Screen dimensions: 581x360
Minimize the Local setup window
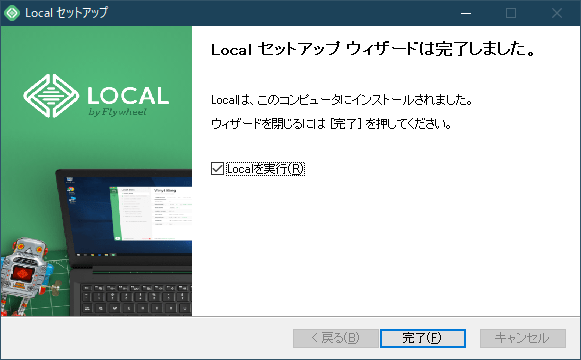click(x=466, y=13)
